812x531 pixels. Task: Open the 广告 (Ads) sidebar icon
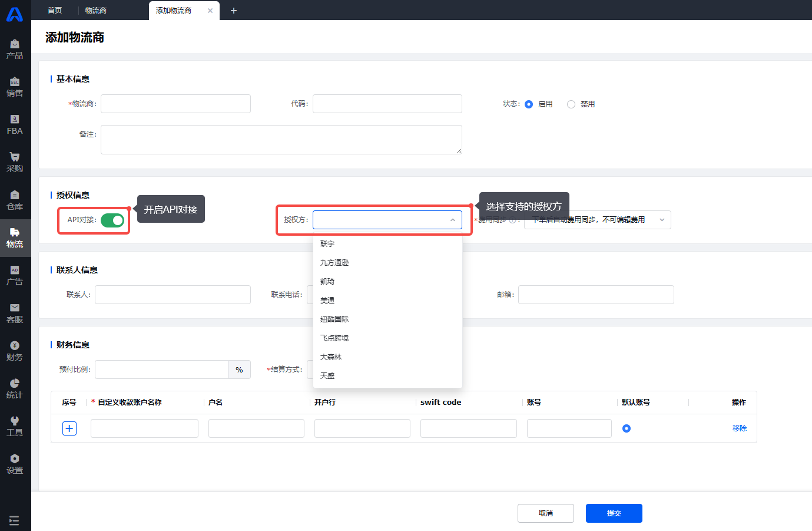tap(15, 275)
